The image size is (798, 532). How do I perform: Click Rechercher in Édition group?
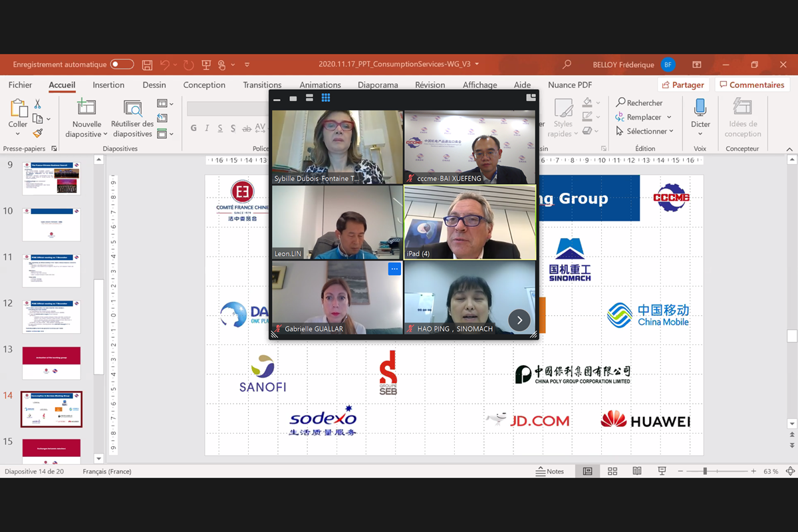coord(639,103)
